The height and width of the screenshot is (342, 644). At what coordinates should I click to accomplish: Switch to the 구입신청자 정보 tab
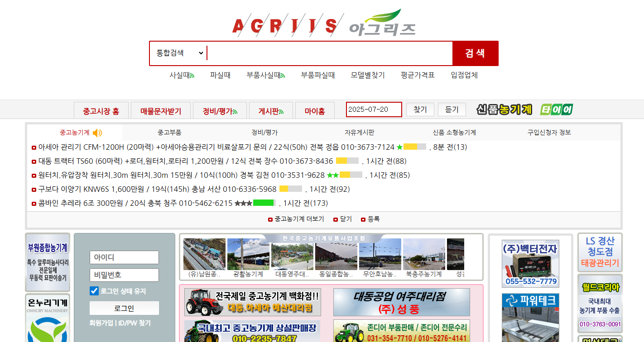coord(549,133)
